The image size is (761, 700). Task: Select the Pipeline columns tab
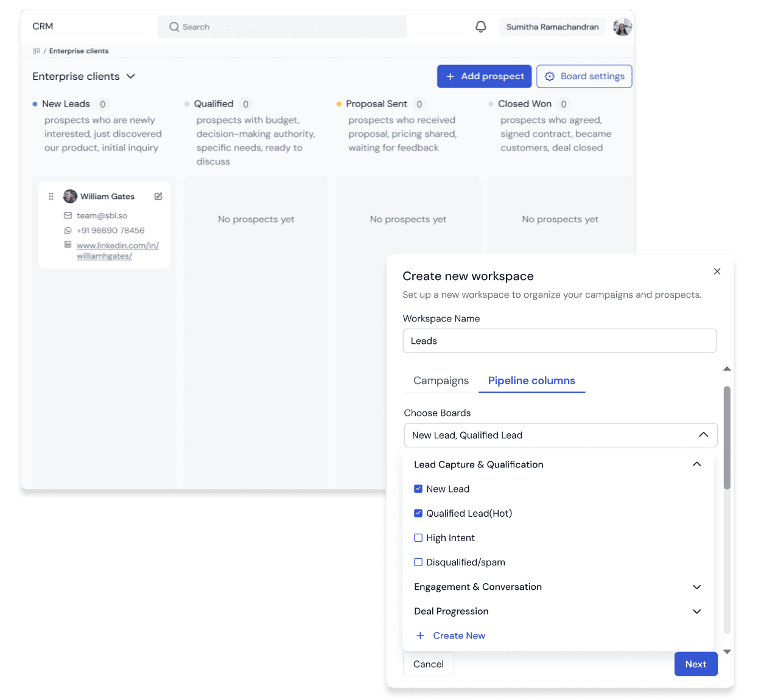[531, 380]
